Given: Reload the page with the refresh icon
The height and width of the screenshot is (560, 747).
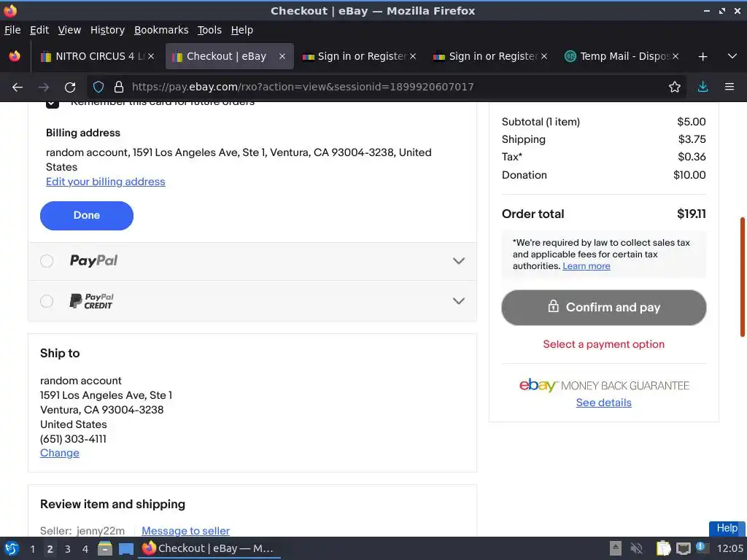Looking at the screenshot, I should pyautogui.click(x=70, y=87).
